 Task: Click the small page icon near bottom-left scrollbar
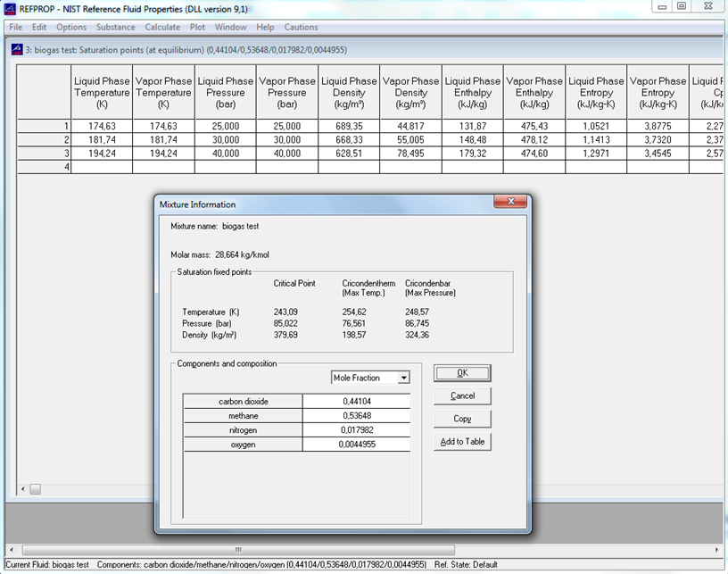click(35, 488)
